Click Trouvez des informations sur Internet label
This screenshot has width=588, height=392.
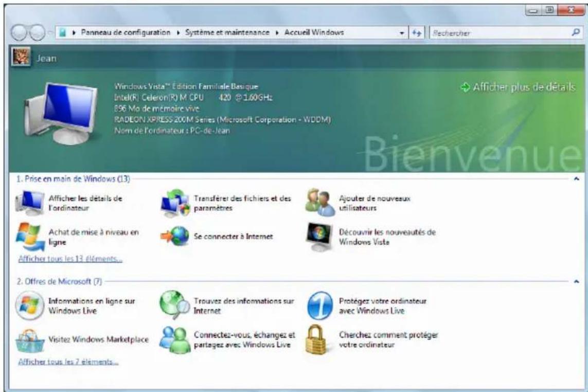tap(244, 306)
